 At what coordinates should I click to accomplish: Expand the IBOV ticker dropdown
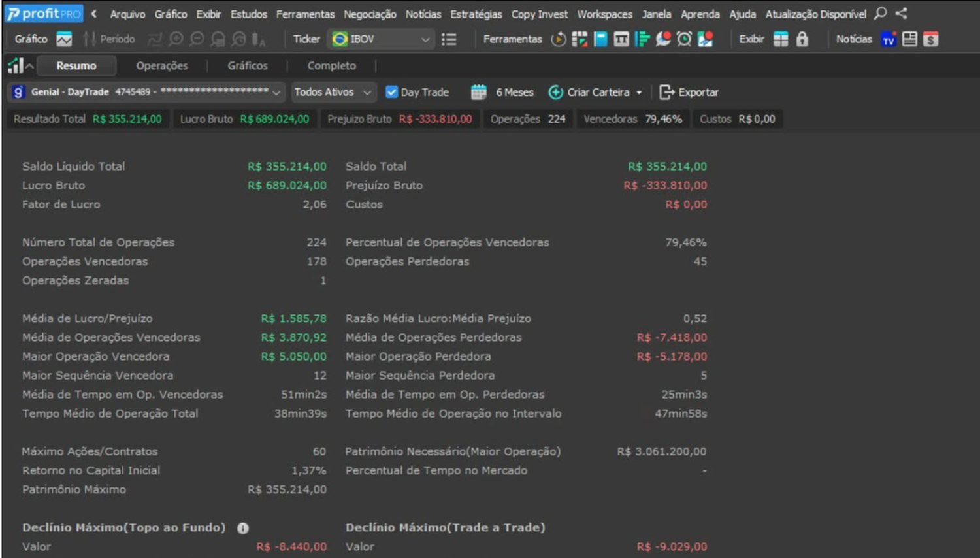pyautogui.click(x=425, y=39)
